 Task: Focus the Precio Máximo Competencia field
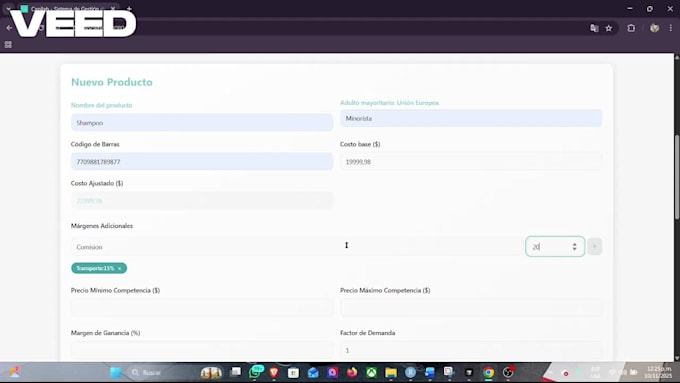click(x=471, y=308)
